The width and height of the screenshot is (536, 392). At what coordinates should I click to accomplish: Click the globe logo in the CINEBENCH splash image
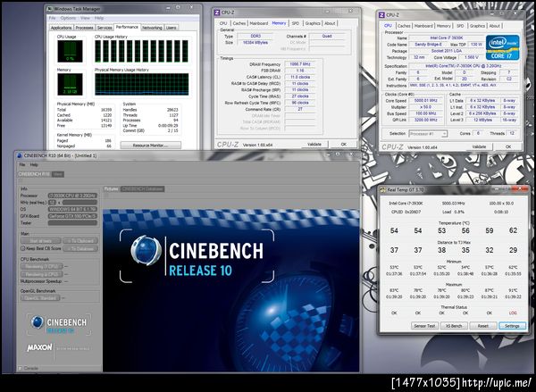pyautogui.click(x=146, y=250)
